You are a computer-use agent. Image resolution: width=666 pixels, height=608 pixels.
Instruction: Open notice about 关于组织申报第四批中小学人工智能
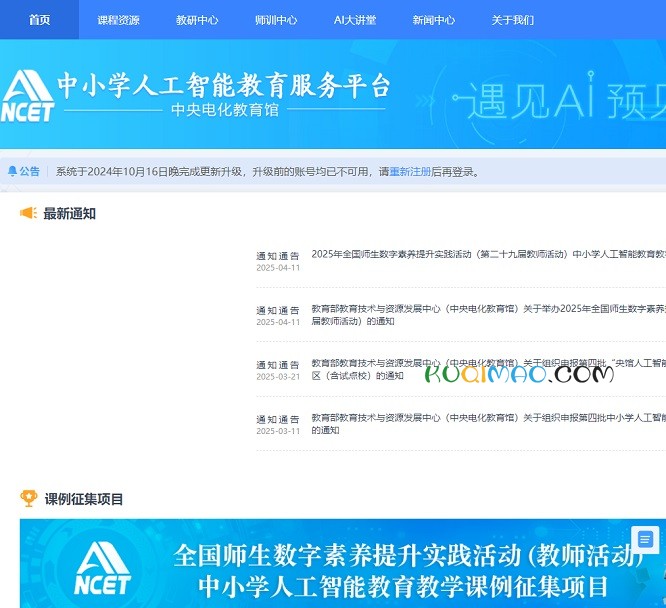[488, 424]
